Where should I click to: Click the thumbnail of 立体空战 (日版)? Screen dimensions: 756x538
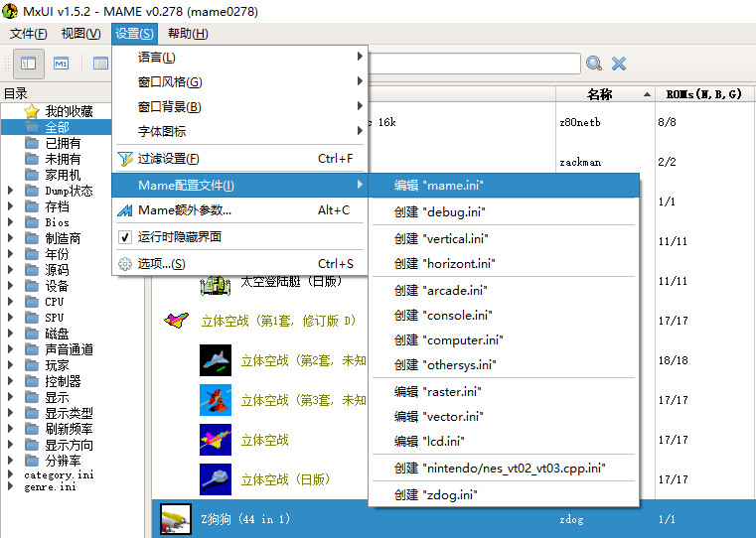pos(216,479)
